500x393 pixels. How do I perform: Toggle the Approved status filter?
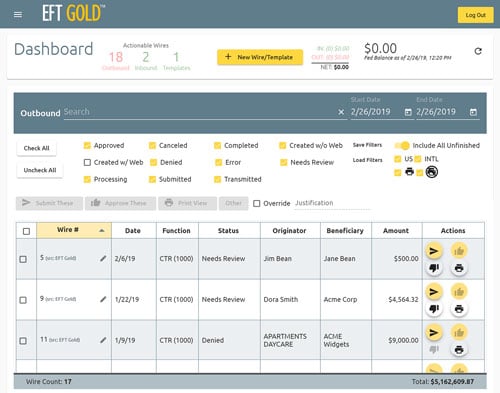click(87, 145)
